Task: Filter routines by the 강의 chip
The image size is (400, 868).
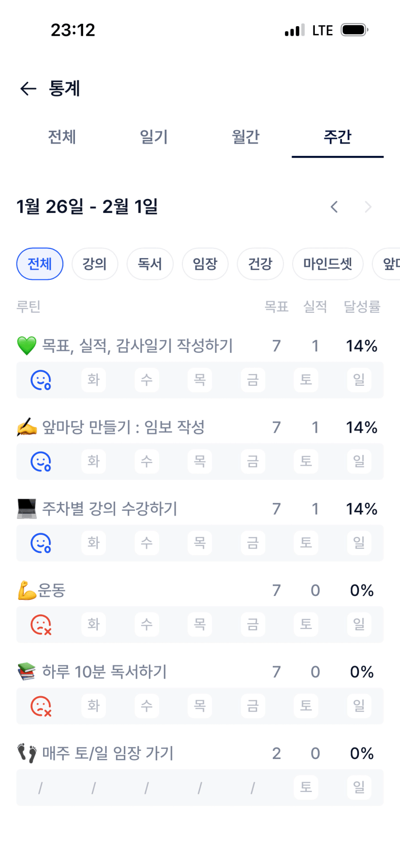Action: tap(95, 264)
